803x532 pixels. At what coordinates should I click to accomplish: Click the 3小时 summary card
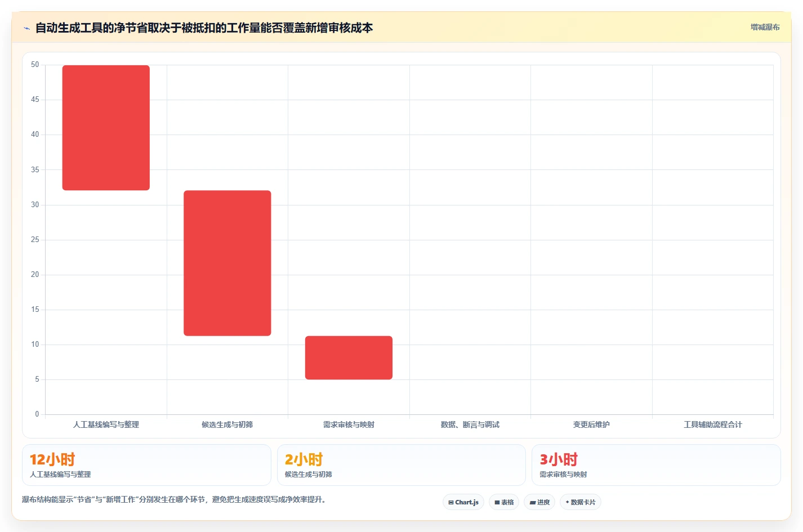click(656, 465)
